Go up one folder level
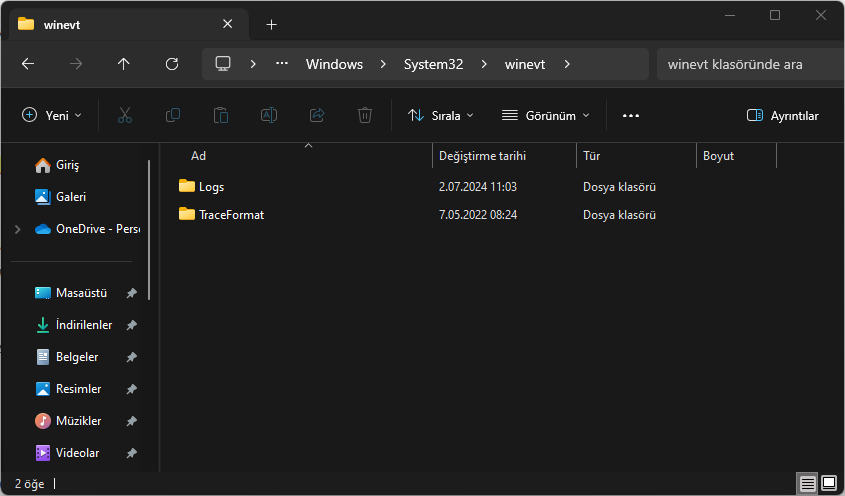This screenshot has height=496, width=845. pos(123,64)
